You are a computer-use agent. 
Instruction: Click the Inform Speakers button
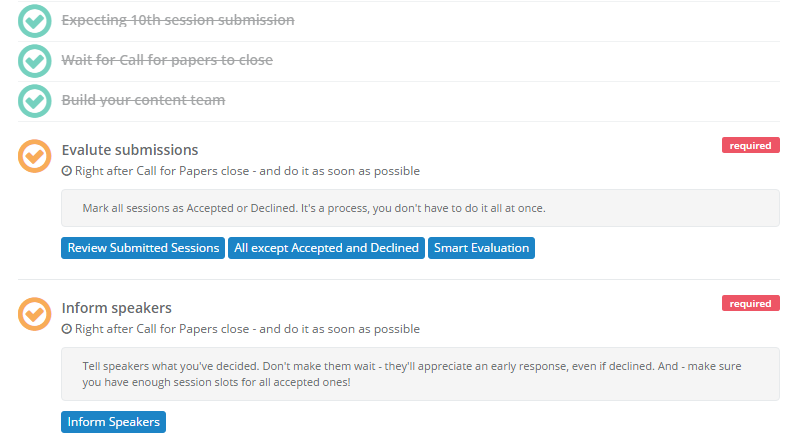113,422
